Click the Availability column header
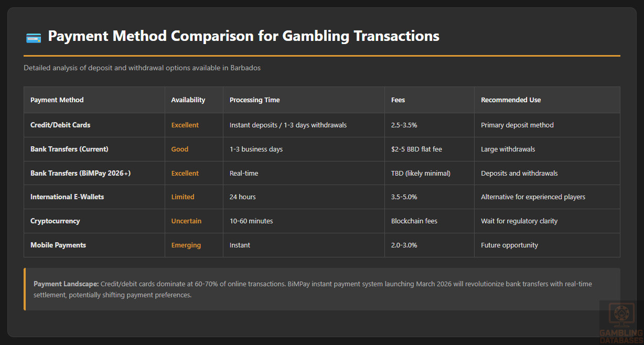Screen dimensions: 644x345 (x=188, y=100)
